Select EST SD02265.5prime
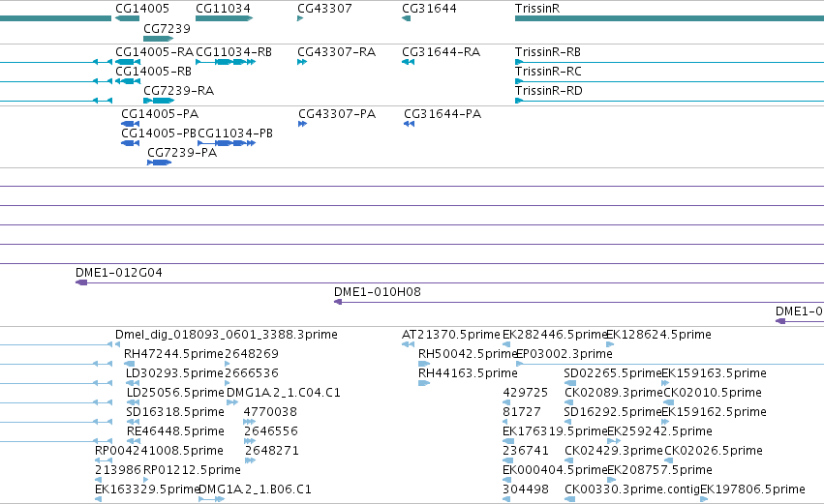 pyautogui.click(x=612, y=373)
